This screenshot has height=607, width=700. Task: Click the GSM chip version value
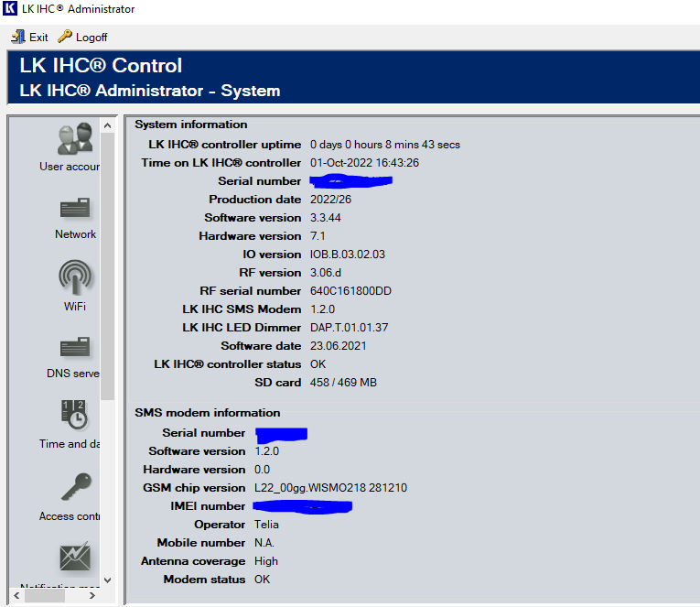point(330,488)
